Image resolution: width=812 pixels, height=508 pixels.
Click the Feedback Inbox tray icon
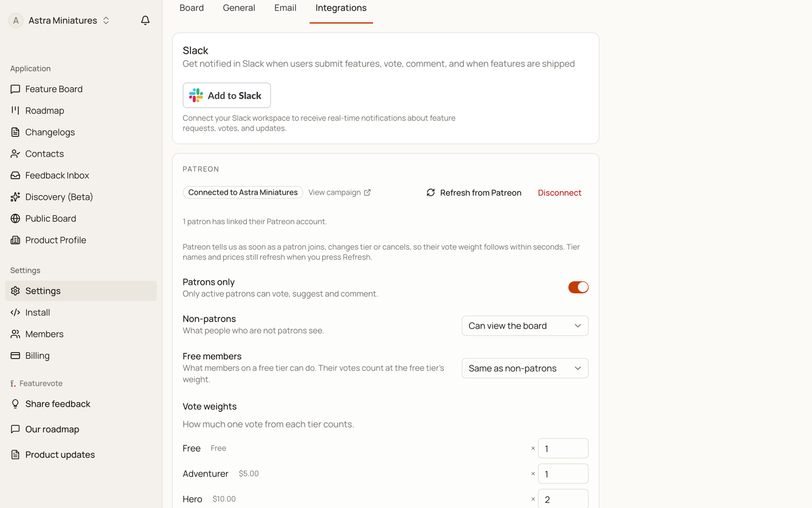tap(15, 175)
